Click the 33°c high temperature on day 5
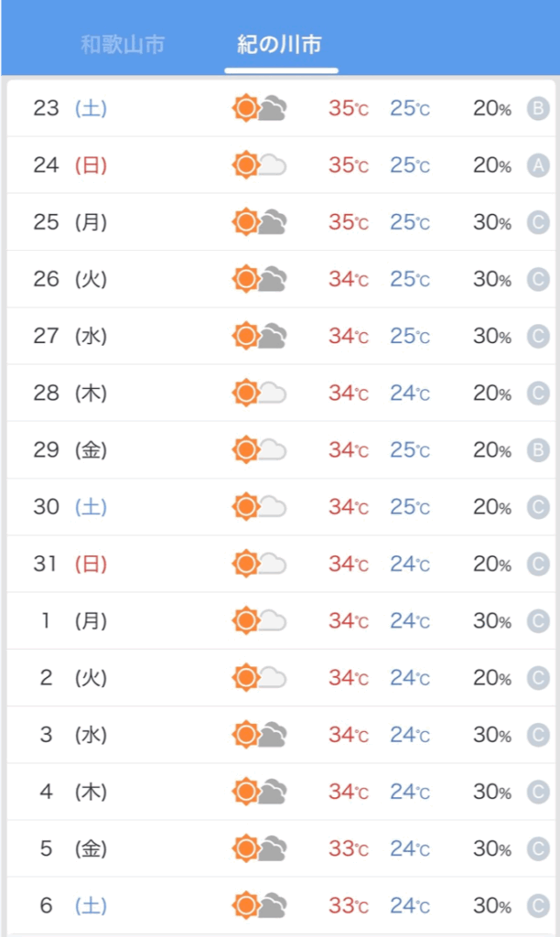The height and width of the screenshot is (937, 560). pos(349,848)
